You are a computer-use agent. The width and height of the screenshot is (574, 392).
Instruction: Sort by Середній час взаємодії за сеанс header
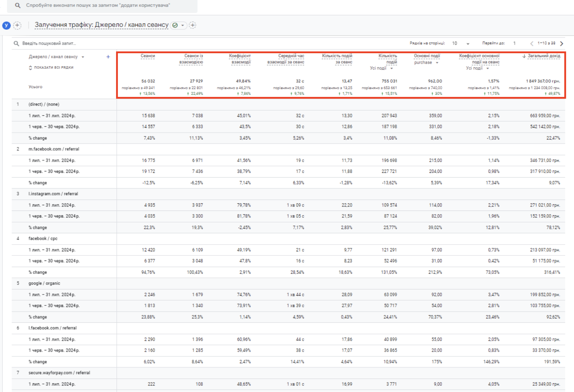click(x=286, y=59)
